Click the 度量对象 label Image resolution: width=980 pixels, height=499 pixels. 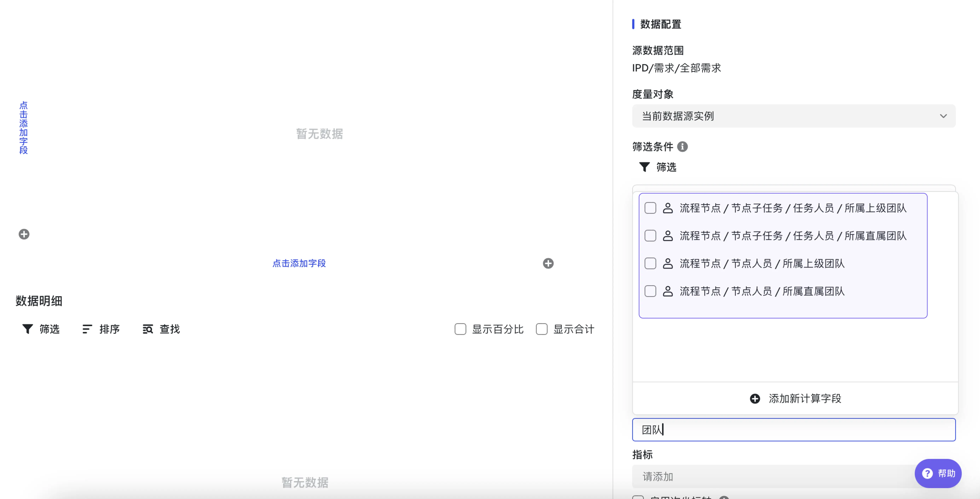click(653, 94)
